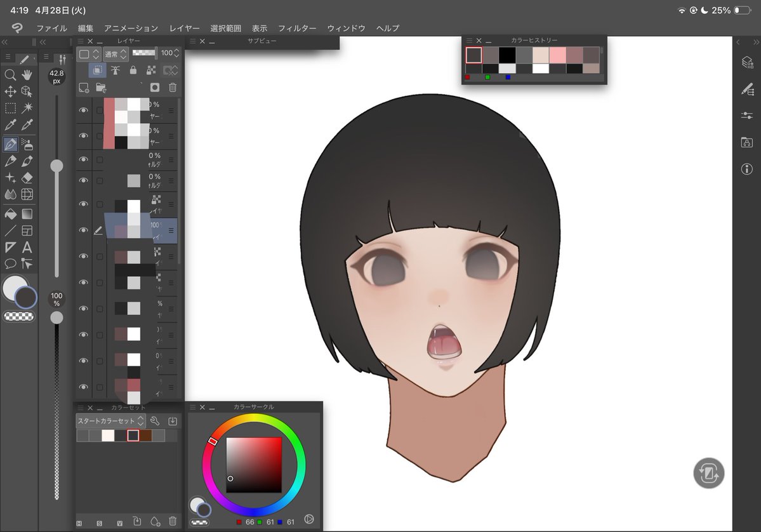The width and height of the screenshot is (761, 532).
Task: Select the Auto select magic wand tool
Action: (27, 108)
